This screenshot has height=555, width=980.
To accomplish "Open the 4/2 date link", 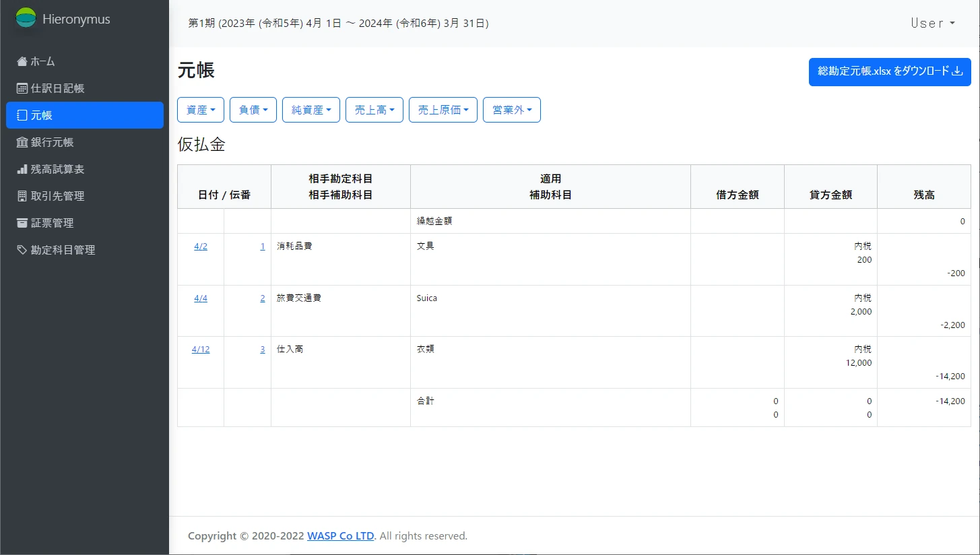I will tap(201, 247).
